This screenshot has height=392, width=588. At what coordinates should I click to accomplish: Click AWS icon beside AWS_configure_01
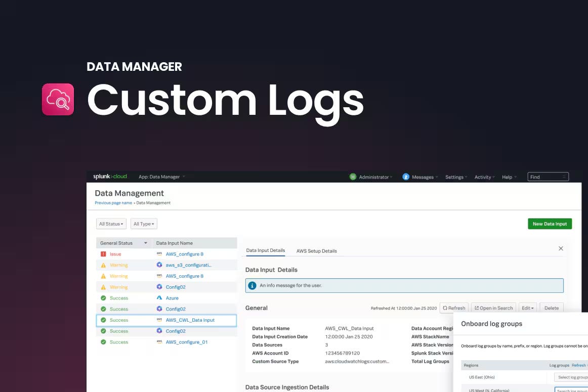click(x=159, y=342)
